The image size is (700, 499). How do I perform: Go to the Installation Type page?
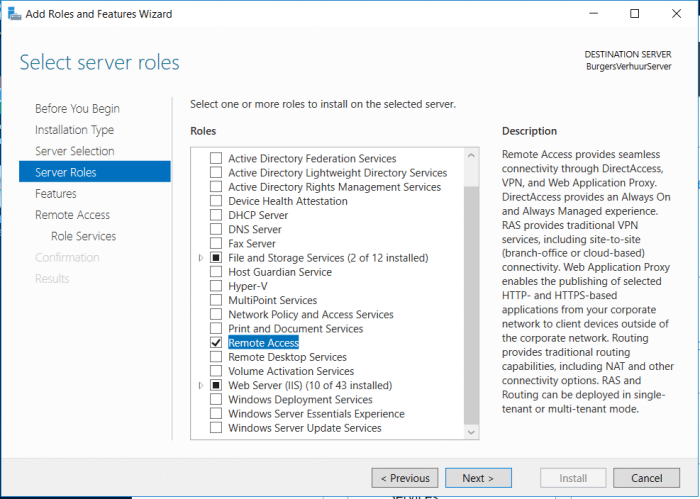[74, 130]
